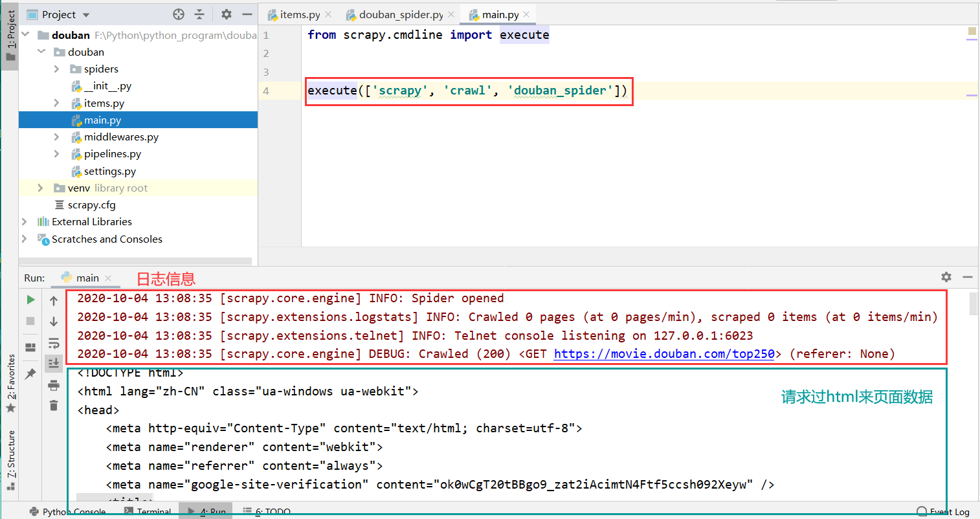
Task: Close the main run tab
Action: tap(108, 278)
